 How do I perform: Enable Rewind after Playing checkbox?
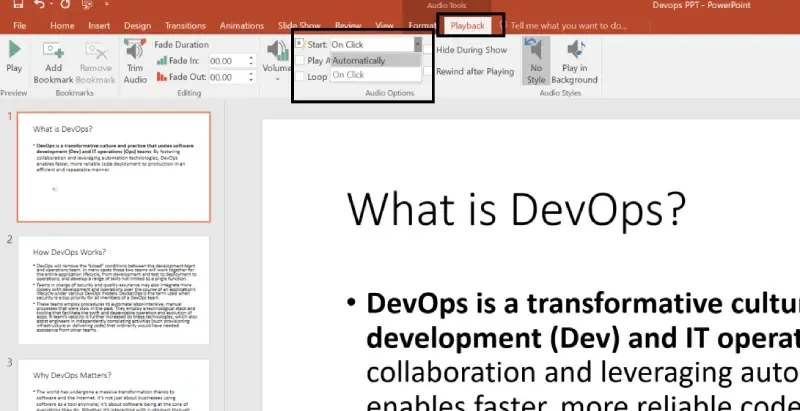[428, 71]
